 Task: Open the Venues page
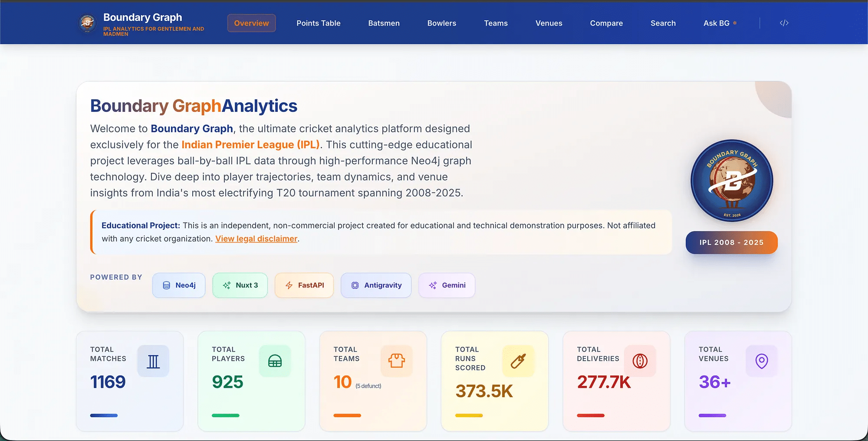click(549, 23)
